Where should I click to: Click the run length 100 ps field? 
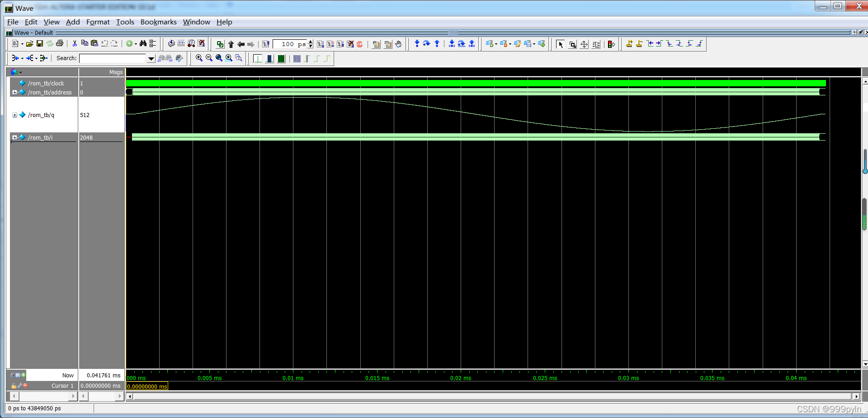pyautogui.click(x=290, y=44)
